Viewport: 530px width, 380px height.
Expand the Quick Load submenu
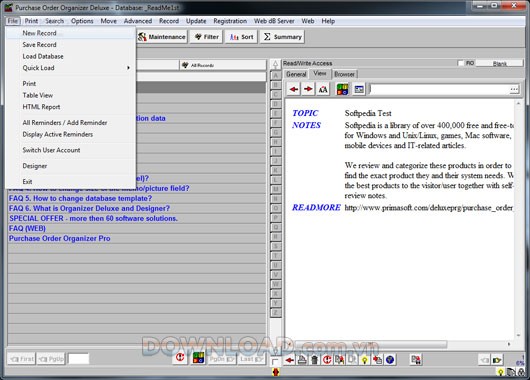70,68
